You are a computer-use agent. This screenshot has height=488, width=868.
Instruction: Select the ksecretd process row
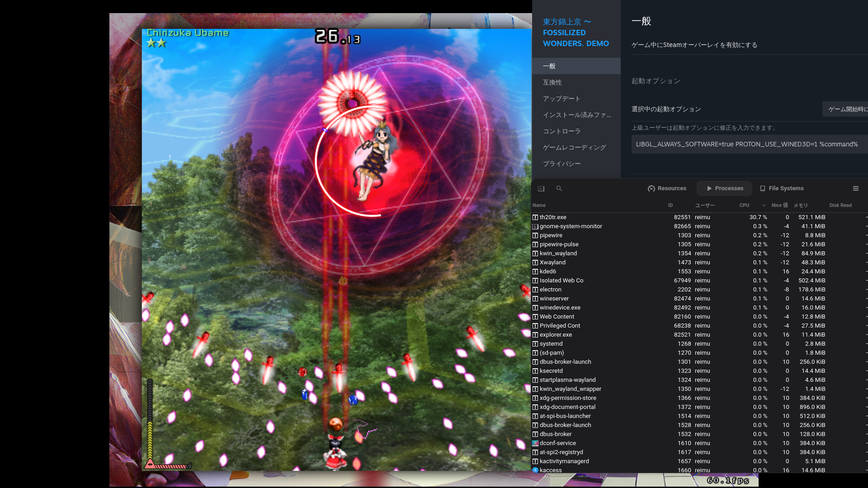pos(700,371)
